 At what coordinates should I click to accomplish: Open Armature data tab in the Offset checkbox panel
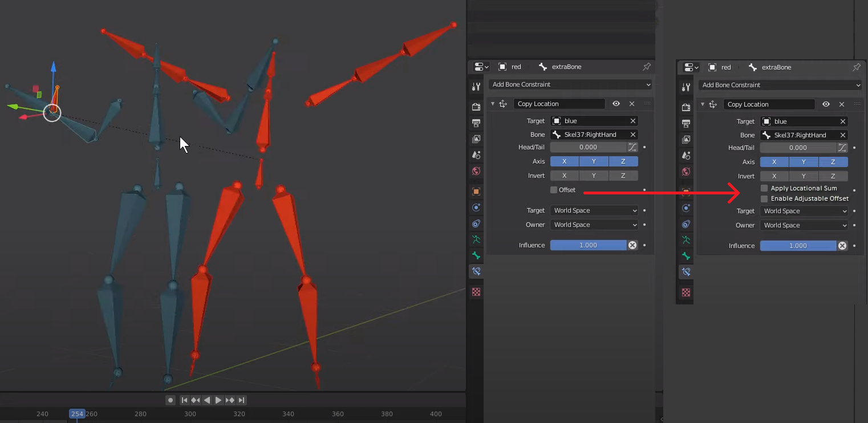pyautogui.click(x=476, y=239)
